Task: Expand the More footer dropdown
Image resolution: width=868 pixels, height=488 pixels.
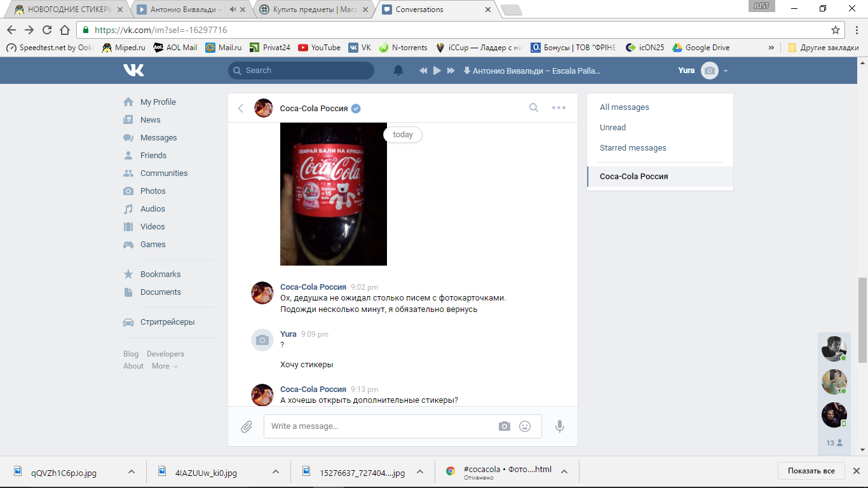Action: 165,366
